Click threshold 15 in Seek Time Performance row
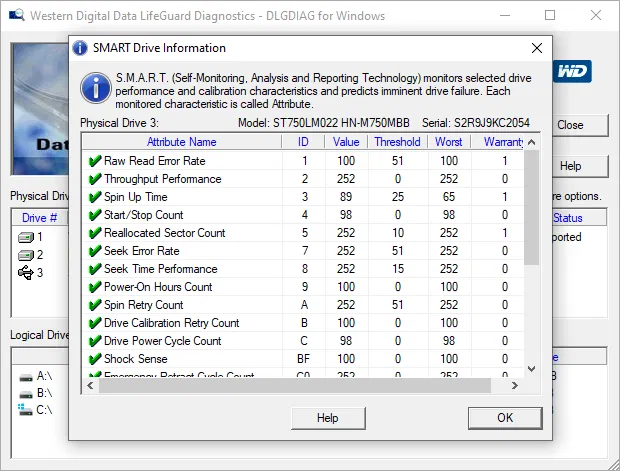Viewport: 620px width, 471px height. [x=398, y=269]
